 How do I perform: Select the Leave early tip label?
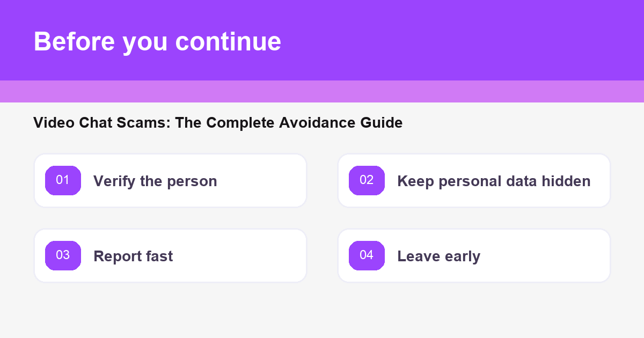[438, 256]
